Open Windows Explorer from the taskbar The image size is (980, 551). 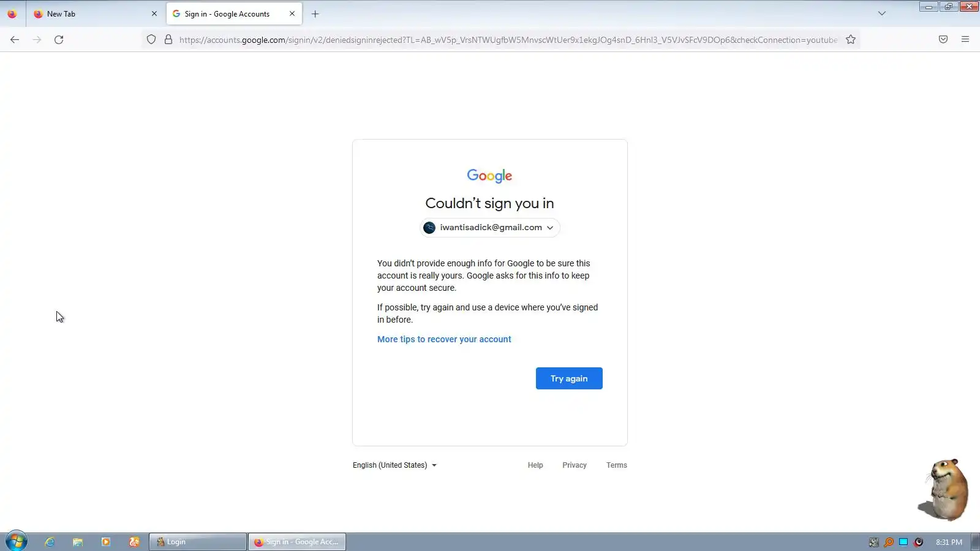pos(78,542)
